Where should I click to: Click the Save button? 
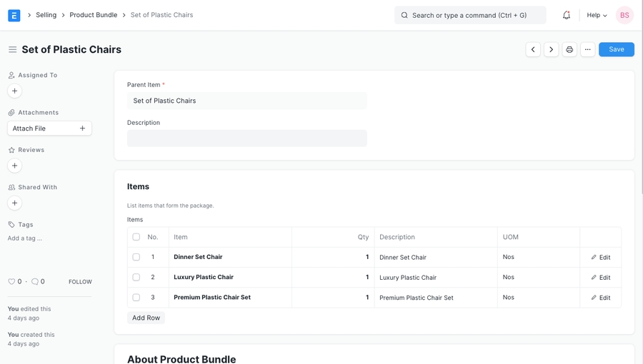pyautogui.click(x=617, y=49)
